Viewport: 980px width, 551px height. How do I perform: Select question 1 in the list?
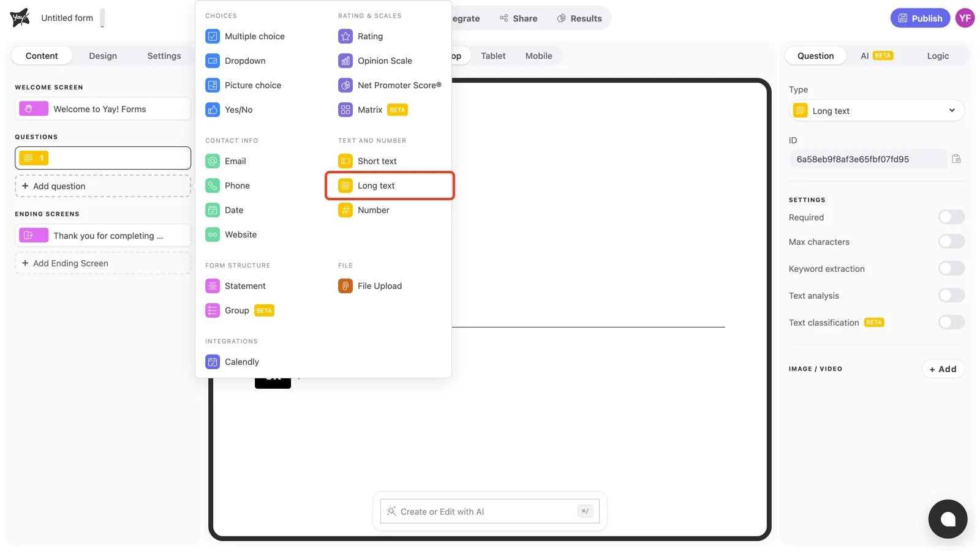point(103,158)
